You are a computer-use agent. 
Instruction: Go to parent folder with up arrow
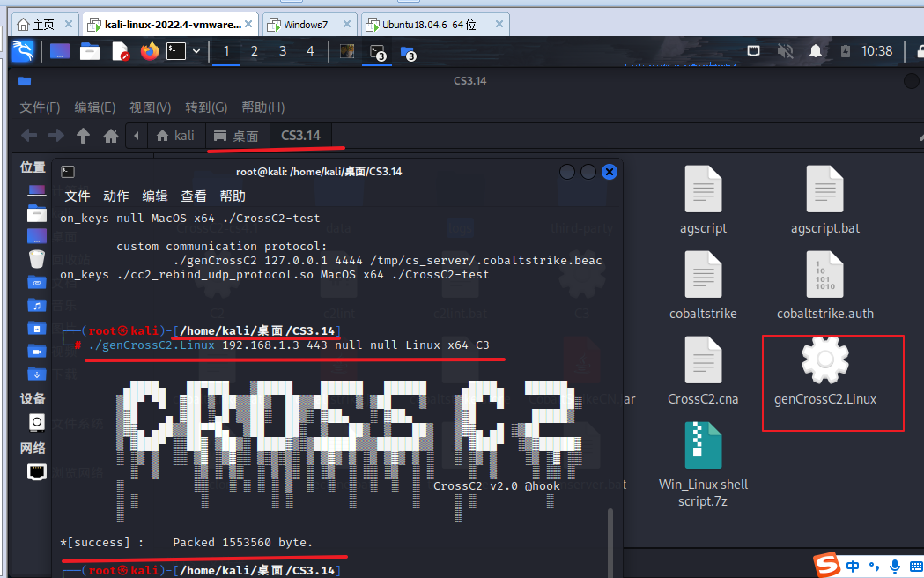pyautogui.click(x=83, y=136)
